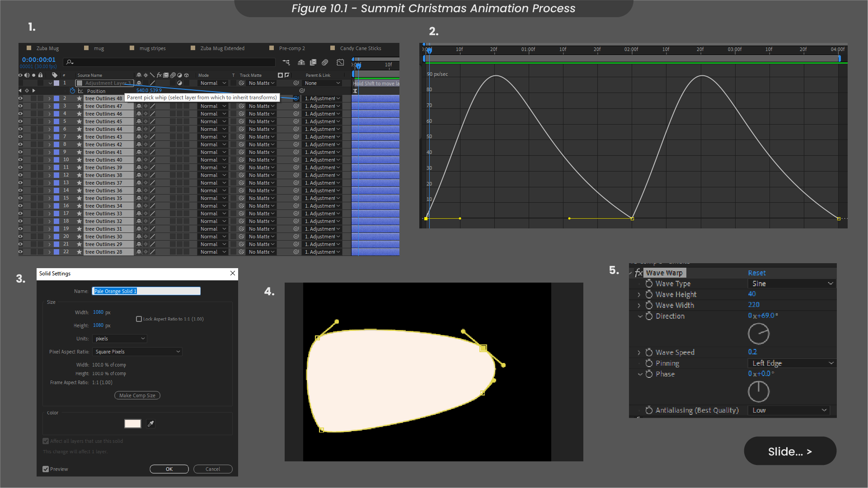Open the Pixel Aspect Ratio dropdown
Viewport: 868px width, 488px height.
click(137, 352)
